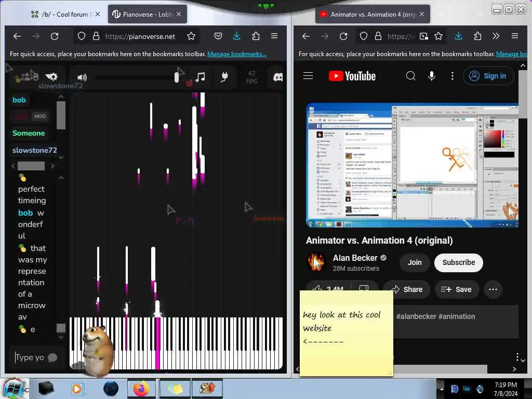Open downloads panel in right browser
Viewport: 532px width, 399px height.
pos(459,36)
